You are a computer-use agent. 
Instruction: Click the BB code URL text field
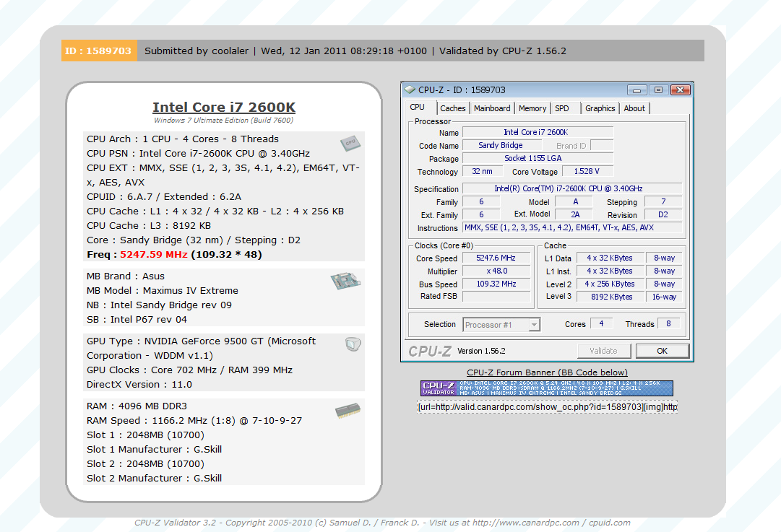[x=547, y=407]
